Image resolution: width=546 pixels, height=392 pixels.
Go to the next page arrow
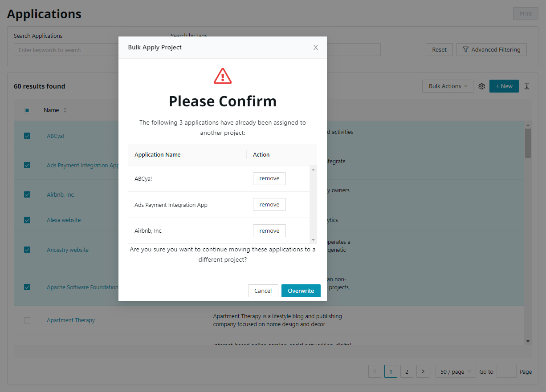(x=423, y=372)
